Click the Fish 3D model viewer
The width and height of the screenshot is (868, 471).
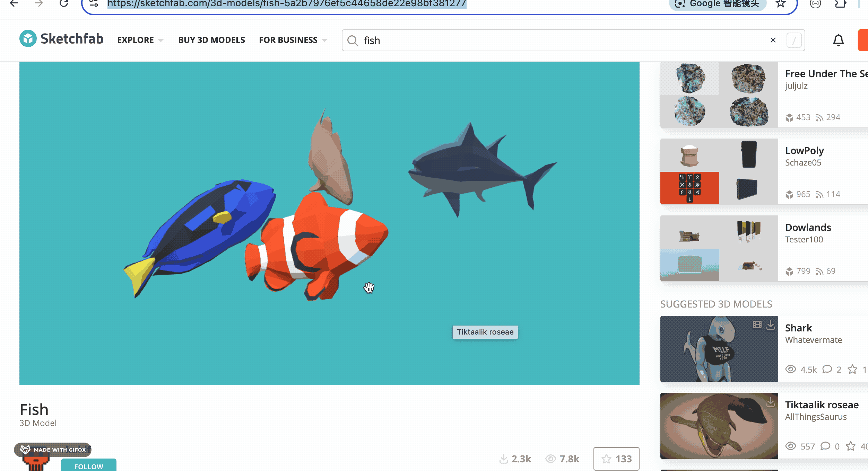329,223
